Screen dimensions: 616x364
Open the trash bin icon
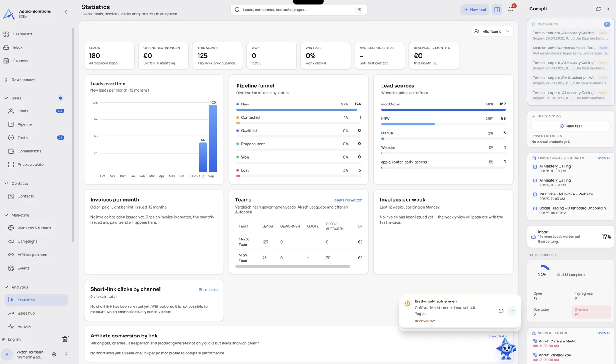(x=65, y=339)
